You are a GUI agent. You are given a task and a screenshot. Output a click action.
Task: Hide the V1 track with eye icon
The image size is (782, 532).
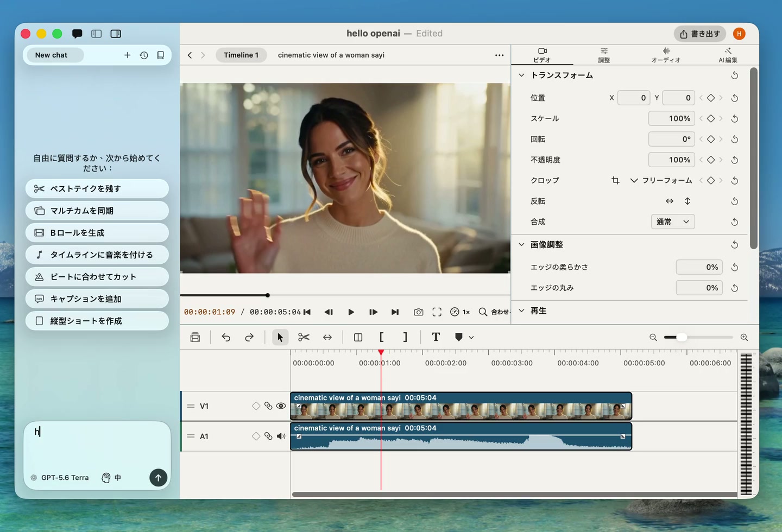coord(281,406)
